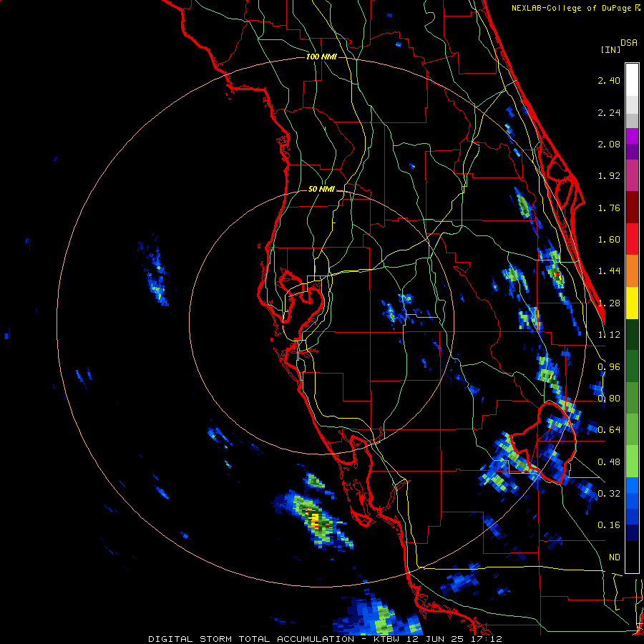Pick the black ND swatch at the legend bottom
The width and height of the screenshot is (644, 644).
coord(632,557)
